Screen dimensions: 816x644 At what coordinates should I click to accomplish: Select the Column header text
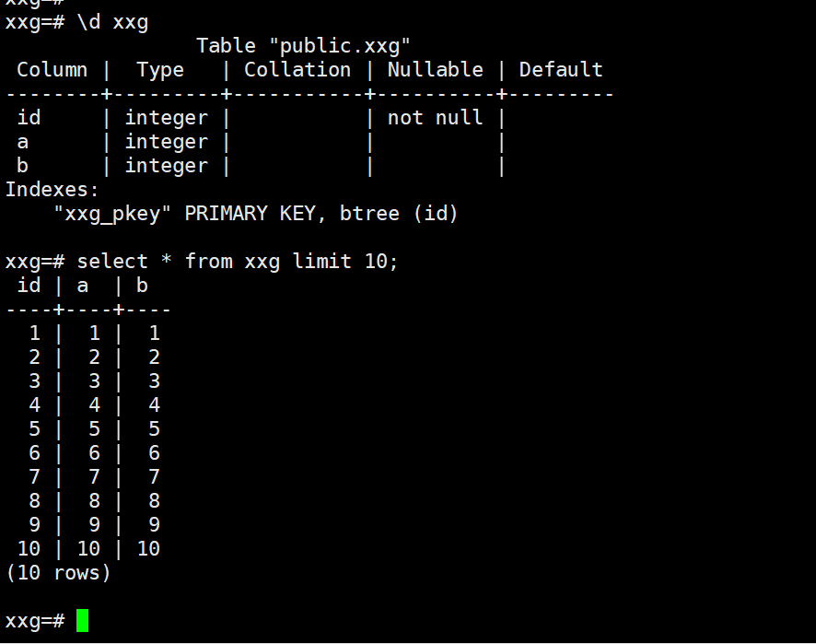(52, 70)
